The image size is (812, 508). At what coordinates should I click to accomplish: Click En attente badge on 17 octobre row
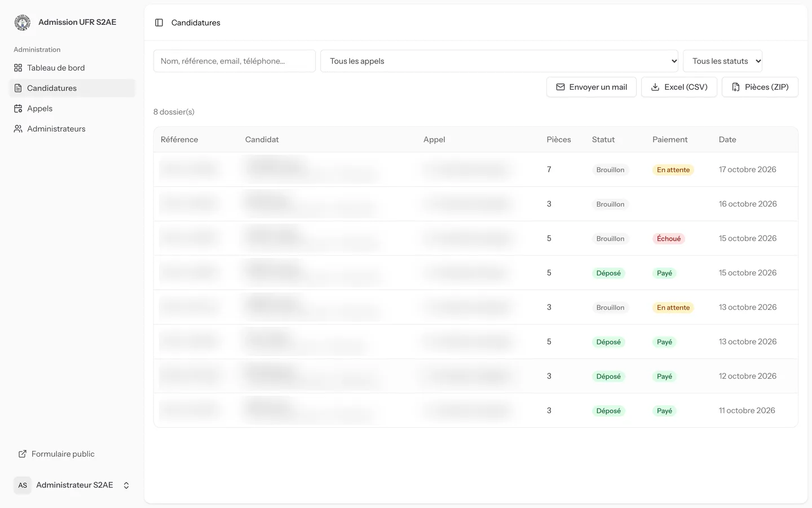(673, 170)
